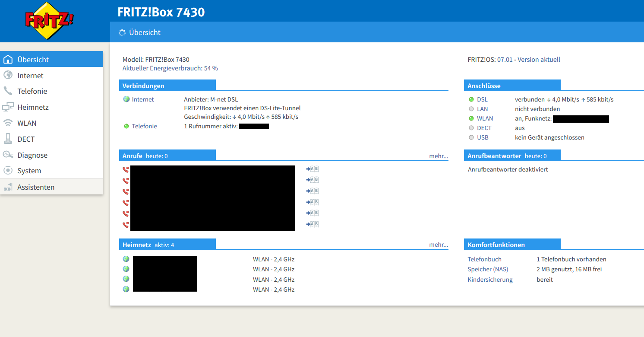Click the house icon beside Übersicht
Viewport: 644px width, 337px height.
(x=8, y=60)
